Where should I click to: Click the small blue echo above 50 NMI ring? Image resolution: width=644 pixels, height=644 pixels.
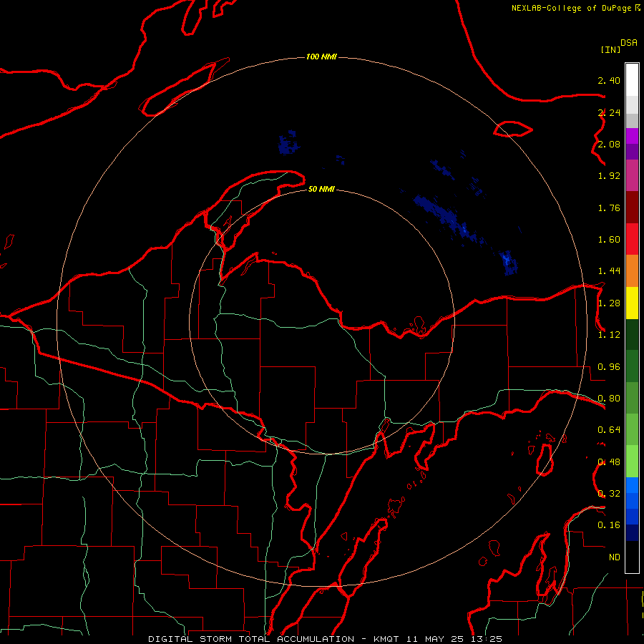pyautogui.click(x=289, y=142)
